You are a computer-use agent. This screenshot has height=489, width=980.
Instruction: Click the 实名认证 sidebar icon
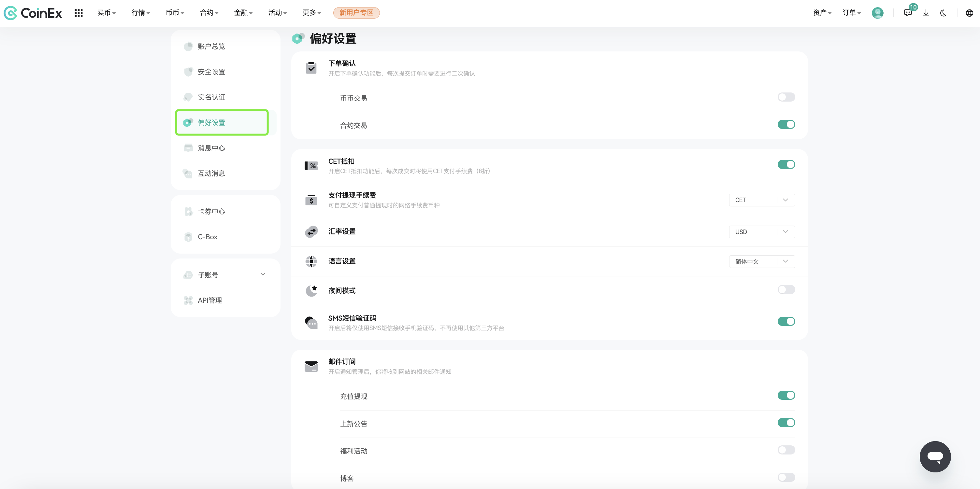pos(188,97)
